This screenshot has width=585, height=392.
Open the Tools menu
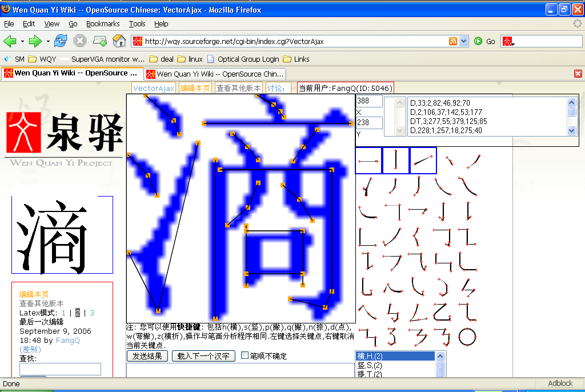[137, 24]
